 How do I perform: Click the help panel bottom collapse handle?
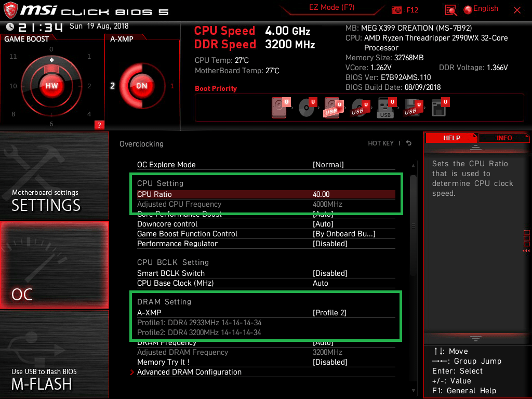pyautogui.click(x=476, y=339)
